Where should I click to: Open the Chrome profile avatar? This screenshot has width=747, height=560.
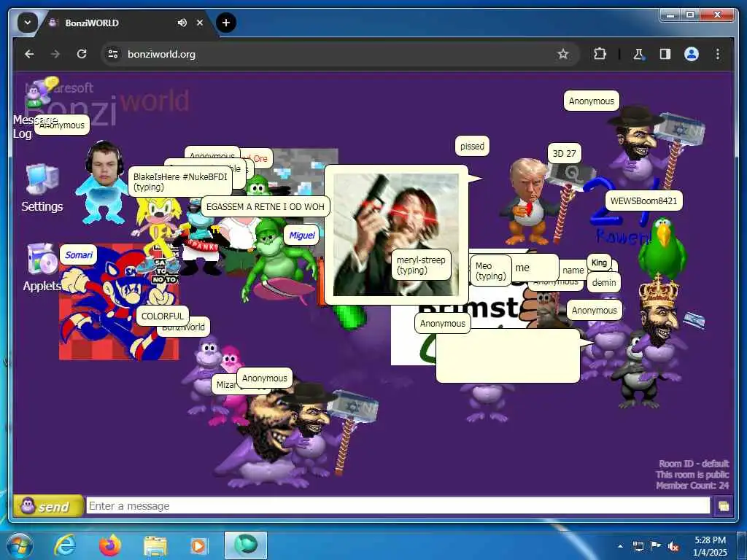[x=692, y=54]
